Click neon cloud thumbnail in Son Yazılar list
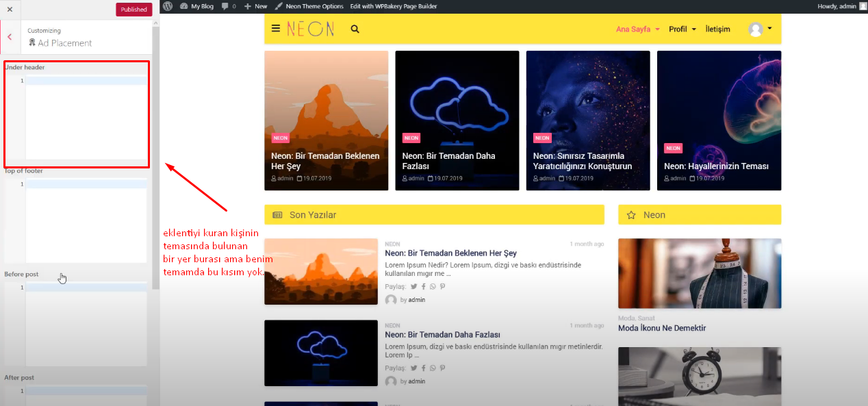 pos(321,353)
